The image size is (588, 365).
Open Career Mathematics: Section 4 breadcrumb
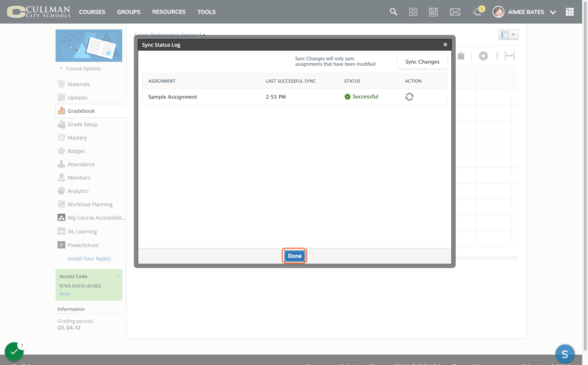point(168,35)
